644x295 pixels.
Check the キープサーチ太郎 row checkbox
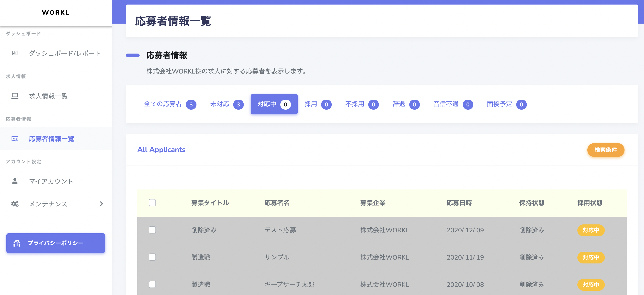tap(152, 285)
